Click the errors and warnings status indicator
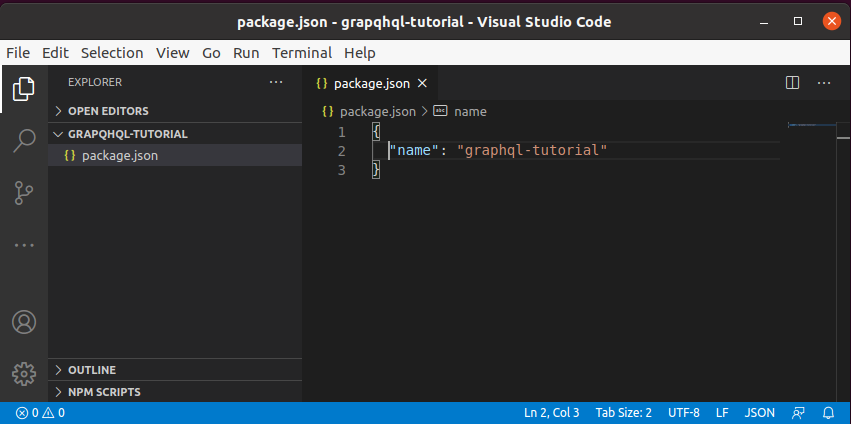The image size is (851, 424). coord(41,413)
